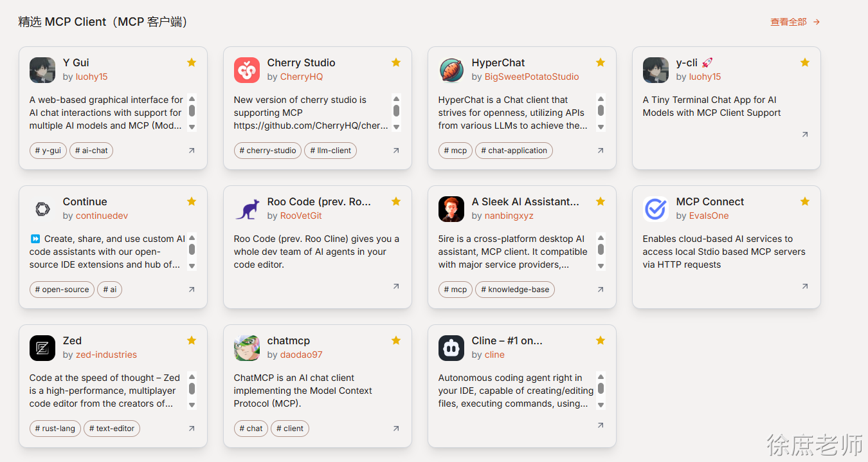Viewport: 868px width, 462px height.
Task: Open the BigSweetPotatoStudio author link
Action: (532, 77)
